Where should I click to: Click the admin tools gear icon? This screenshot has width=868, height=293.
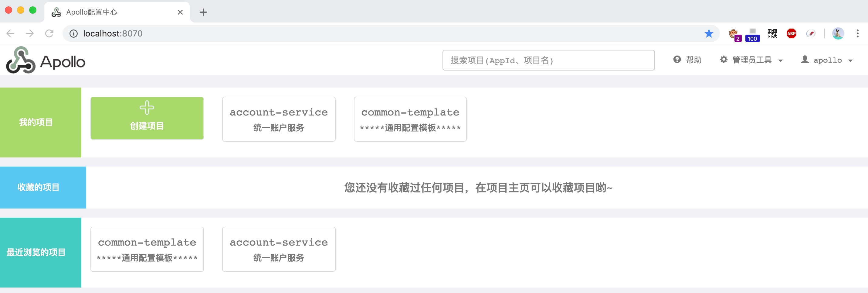[724, 60]
